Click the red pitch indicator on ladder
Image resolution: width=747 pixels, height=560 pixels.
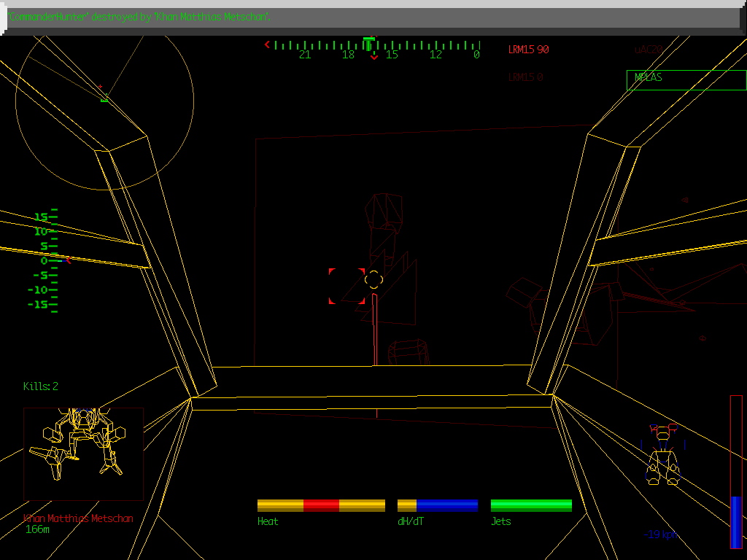pos(69,260)
